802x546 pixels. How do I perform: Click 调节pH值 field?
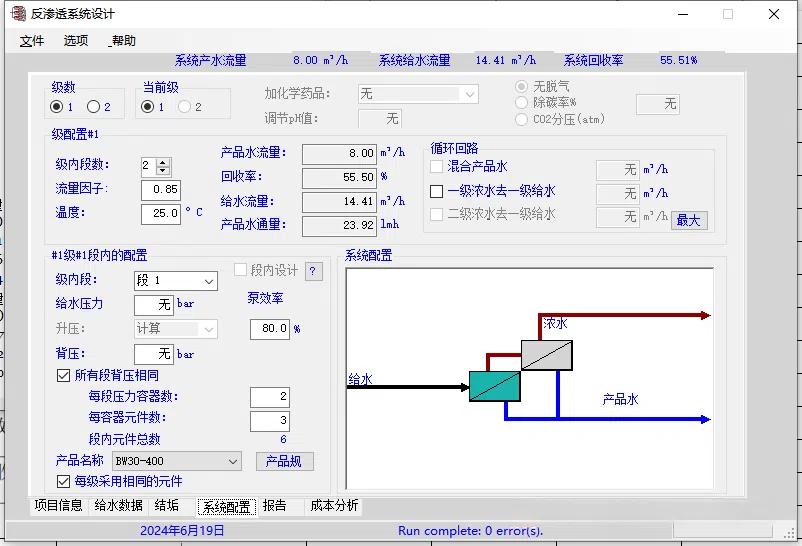(x=380, y=119)
